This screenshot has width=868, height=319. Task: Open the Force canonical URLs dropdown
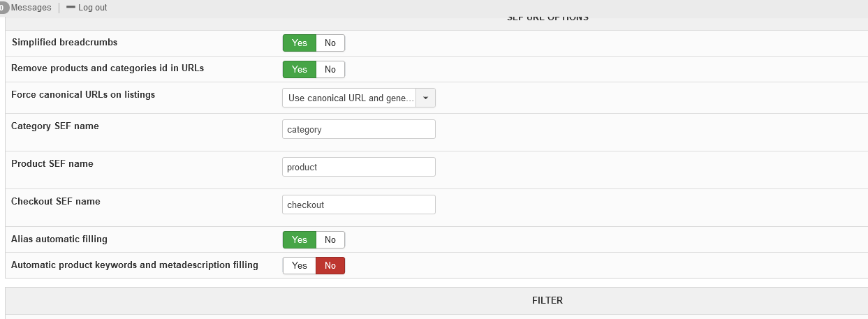(350, 98)
